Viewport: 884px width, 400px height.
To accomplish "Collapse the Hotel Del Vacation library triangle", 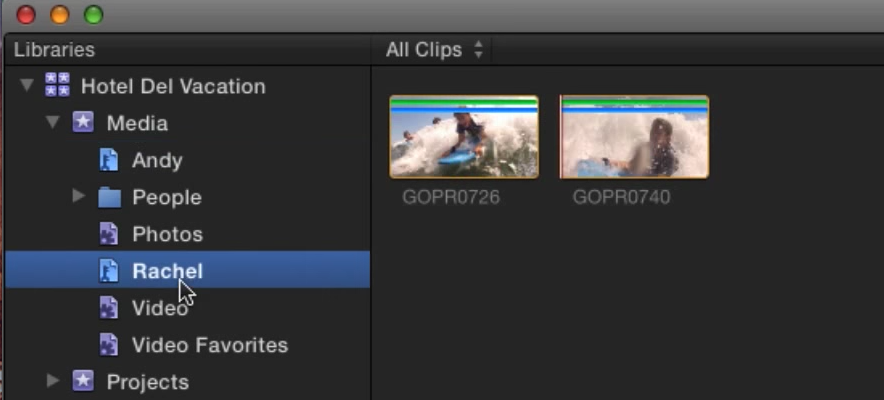I will [x=26, y=86].
